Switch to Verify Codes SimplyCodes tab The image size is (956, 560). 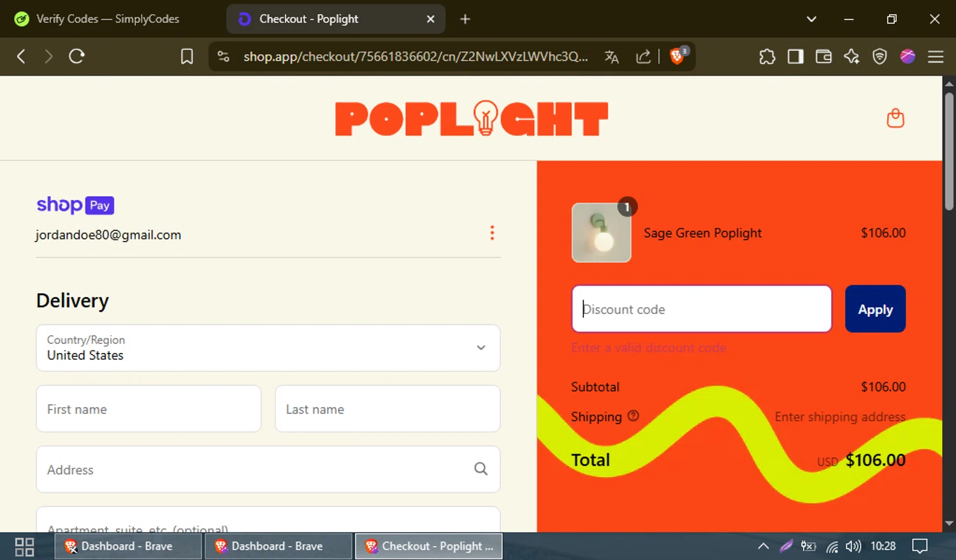[107, 19]
